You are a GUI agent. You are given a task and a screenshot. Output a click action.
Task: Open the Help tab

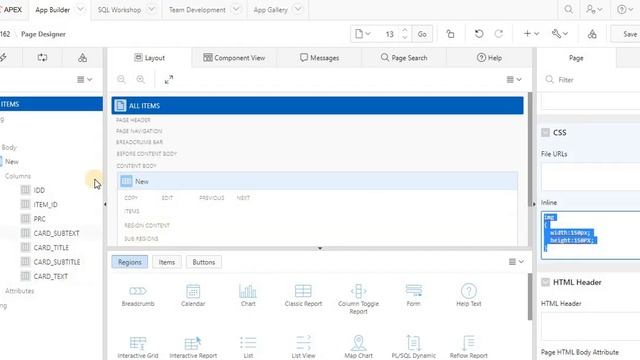click(x=489, y=58)
